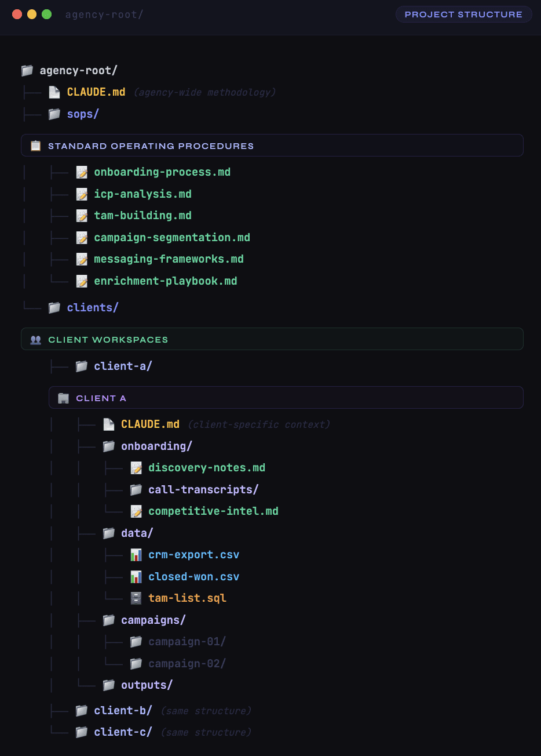This screenshot has width=541, height=756.
Task: Click the memo icon beside discovery-notes.md
Action: [x=136, y=467]
